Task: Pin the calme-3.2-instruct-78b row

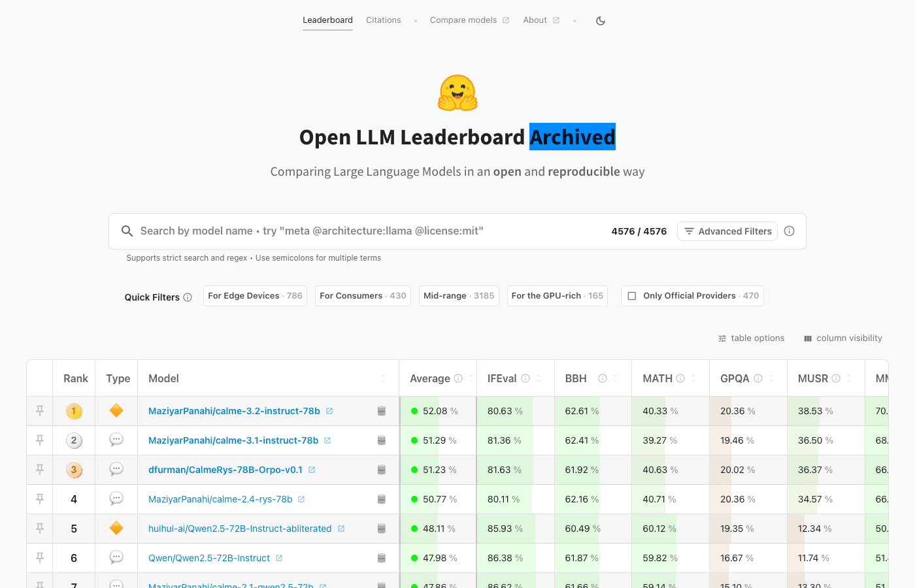Action: [x=40, y=411]
